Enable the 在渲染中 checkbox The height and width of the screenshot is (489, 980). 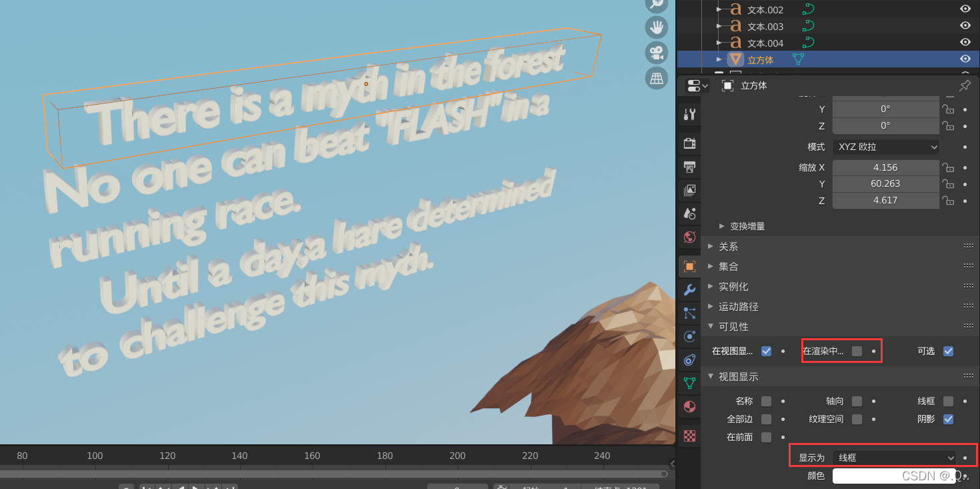point(857,351)
